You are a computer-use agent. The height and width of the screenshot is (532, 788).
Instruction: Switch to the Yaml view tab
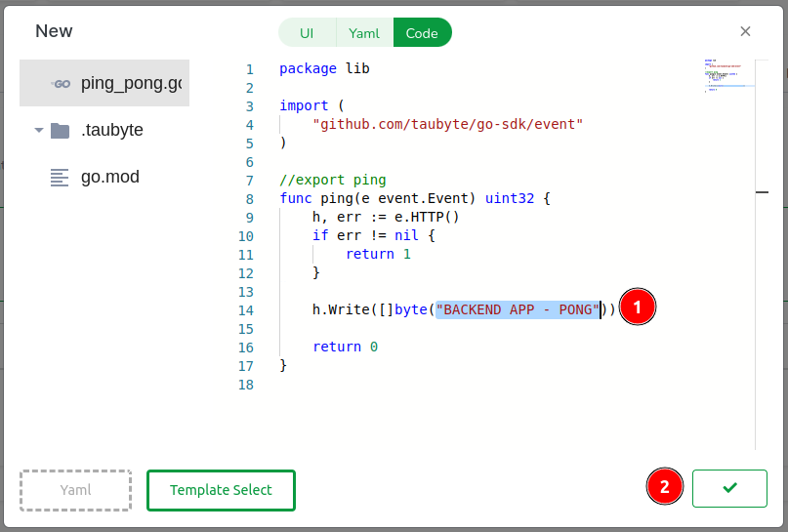(364, 32)
